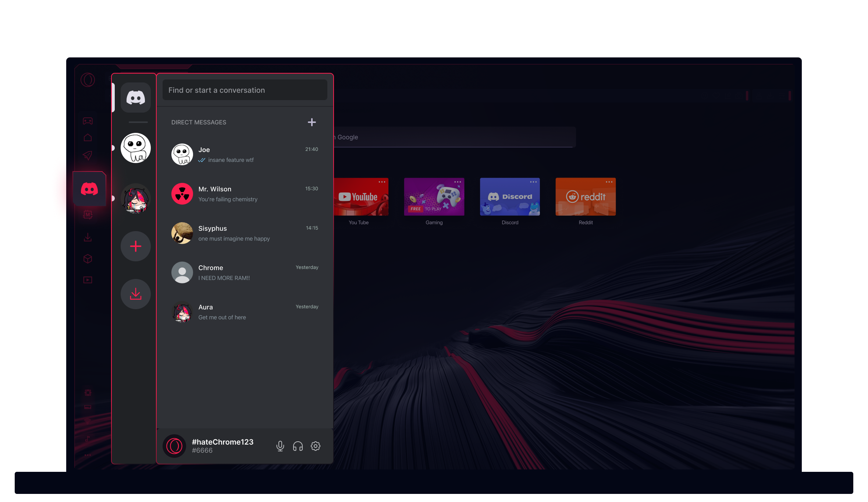868x502 pixels.
Task: Open the Reddit tile options menu
Action: [609, 182]
